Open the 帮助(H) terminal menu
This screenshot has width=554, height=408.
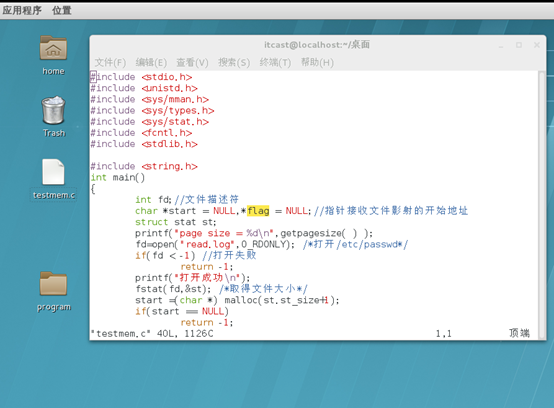coord(317,63)
